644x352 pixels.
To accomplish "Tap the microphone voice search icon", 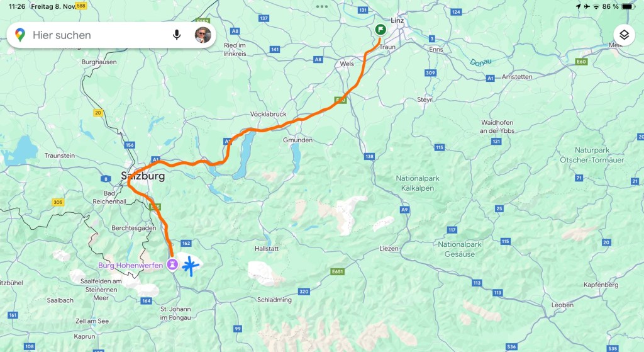I will 177,35.
